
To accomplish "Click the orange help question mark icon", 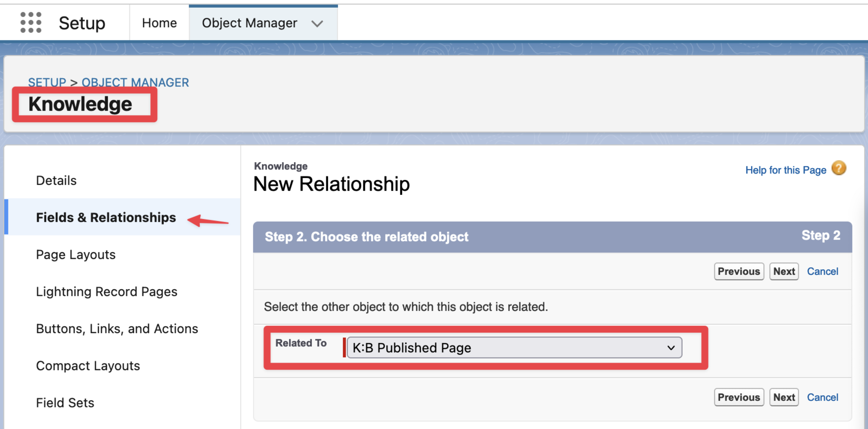I will 839,168.
